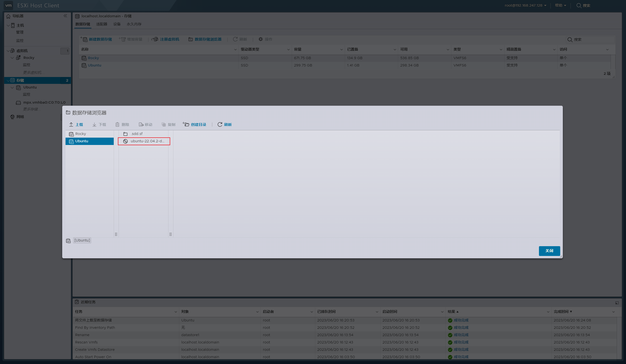This screenshot has width=626, height=364.
Task: Click the Download (下载) toolbar button
Action: pyautogui.click(x=99, y=124)
